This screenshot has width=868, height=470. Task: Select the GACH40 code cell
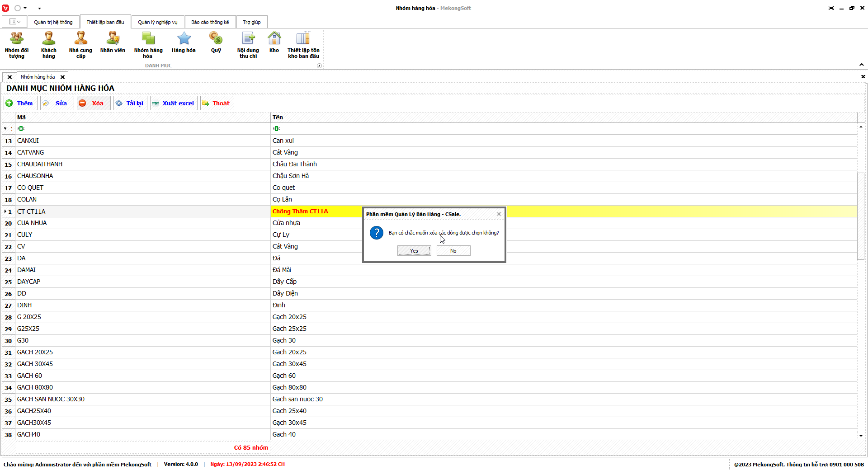pos(143,435)
